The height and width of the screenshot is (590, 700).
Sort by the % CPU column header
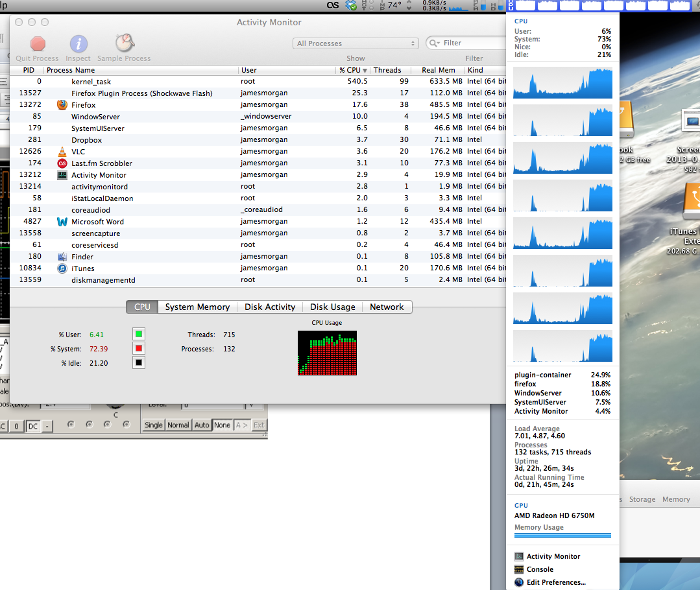353,70
